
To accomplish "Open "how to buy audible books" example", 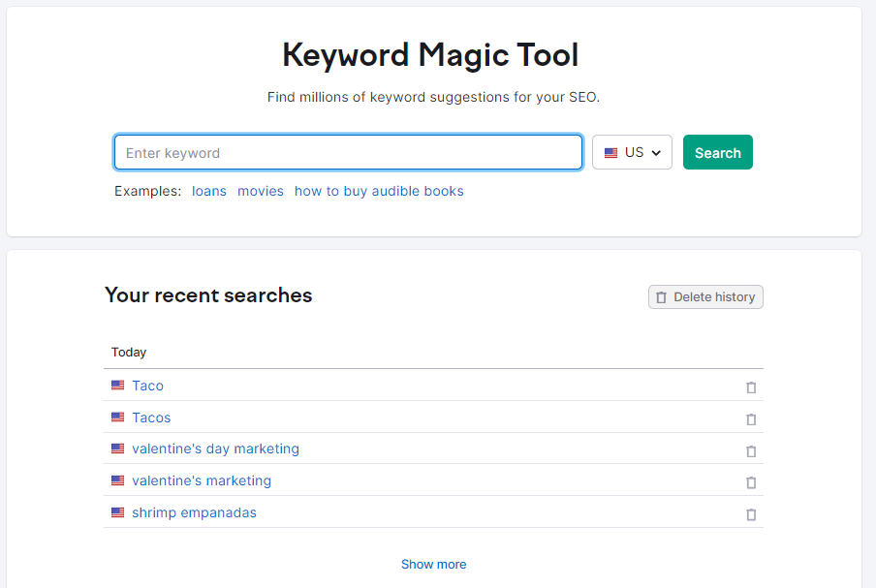I will coord(379,191).
